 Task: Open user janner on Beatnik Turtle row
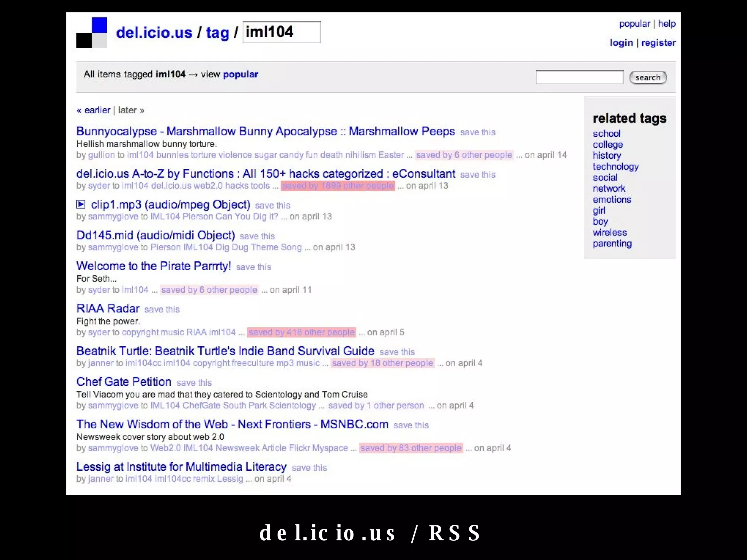pos(101,363)
